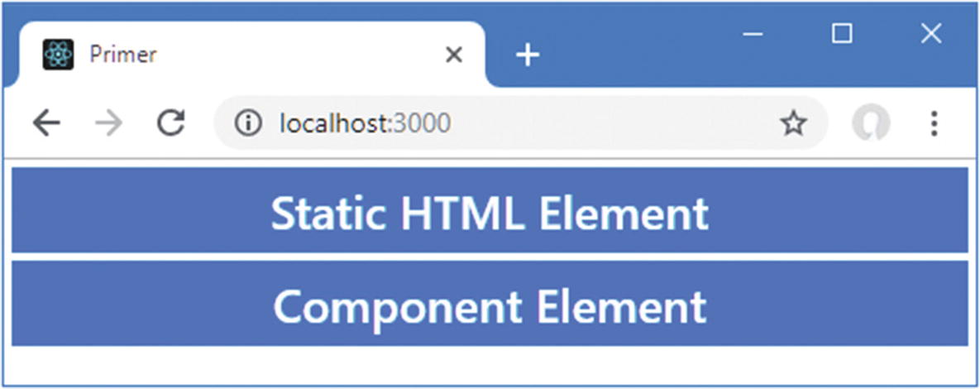Click the Static HTML Element banner
Screen dimensions: 980x389
pos(490,211)
